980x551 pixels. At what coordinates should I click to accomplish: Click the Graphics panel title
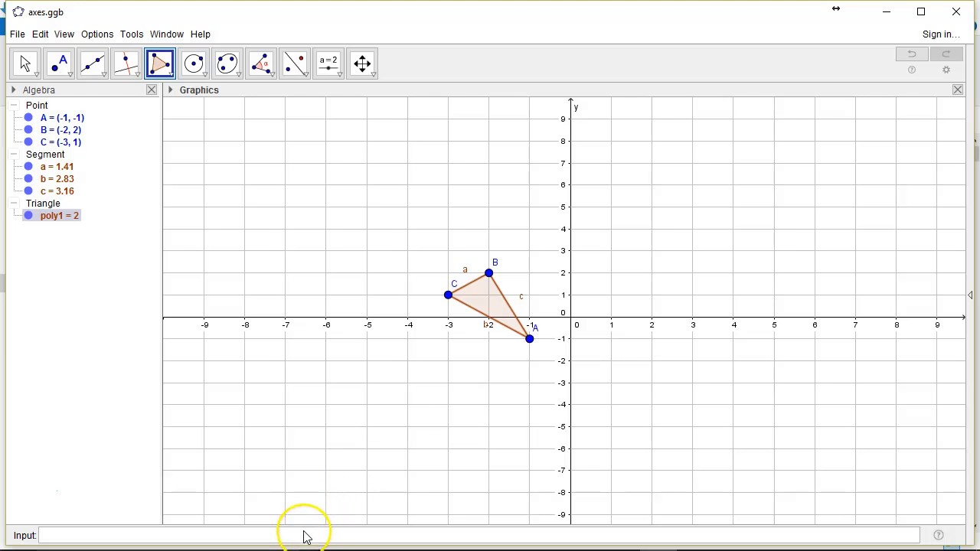(199, 90)
